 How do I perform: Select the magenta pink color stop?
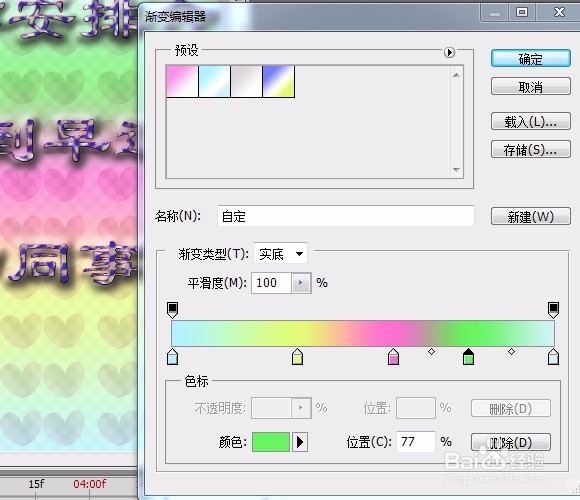[393, 357]
